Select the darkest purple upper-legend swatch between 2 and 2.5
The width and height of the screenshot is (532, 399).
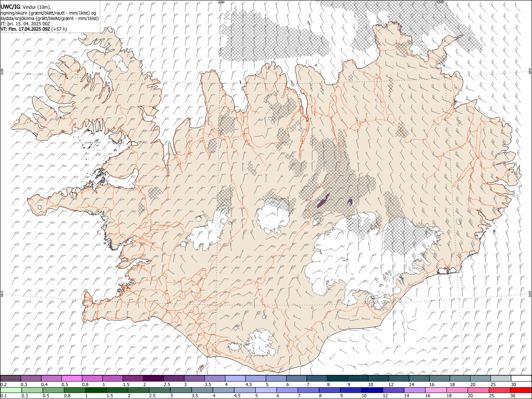pyautogui.click(x=153, y=379)
